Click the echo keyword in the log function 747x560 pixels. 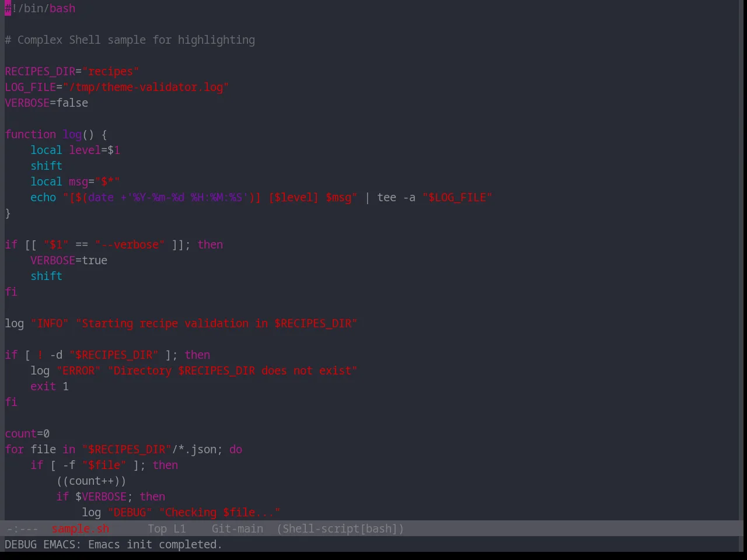tap(43, 198)
